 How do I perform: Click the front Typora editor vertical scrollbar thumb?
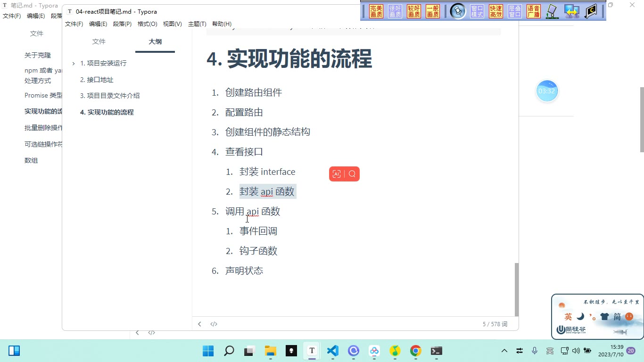pos(517,289)
